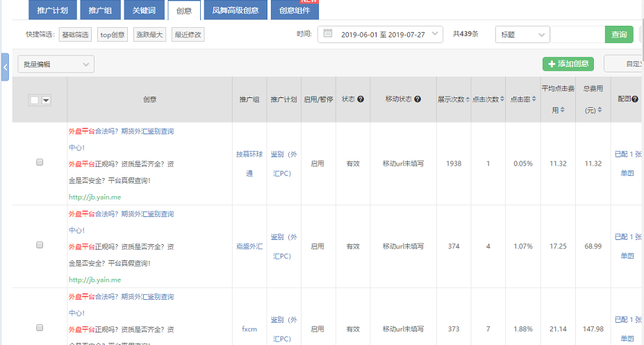The height and width of the screenshot is (345, 644).
Task: Check the 技葵环球通 row checkbox
Action: (40, 162)
